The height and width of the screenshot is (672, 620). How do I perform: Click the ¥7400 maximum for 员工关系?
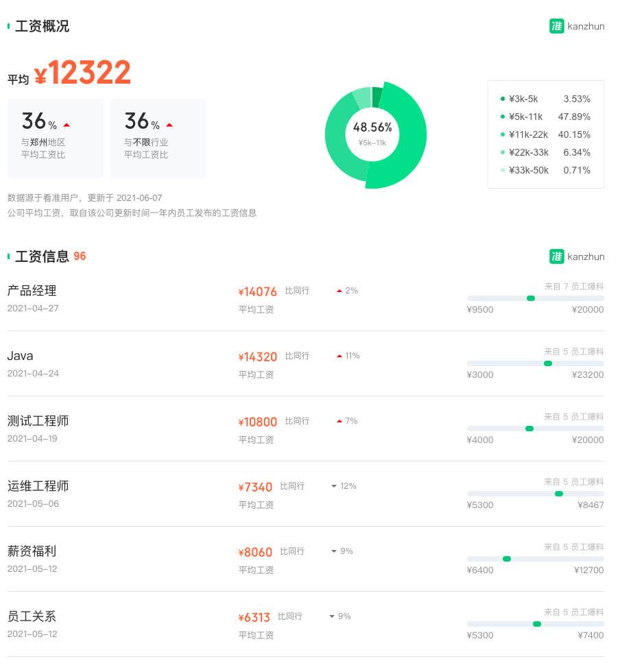(x=591, y=636)
